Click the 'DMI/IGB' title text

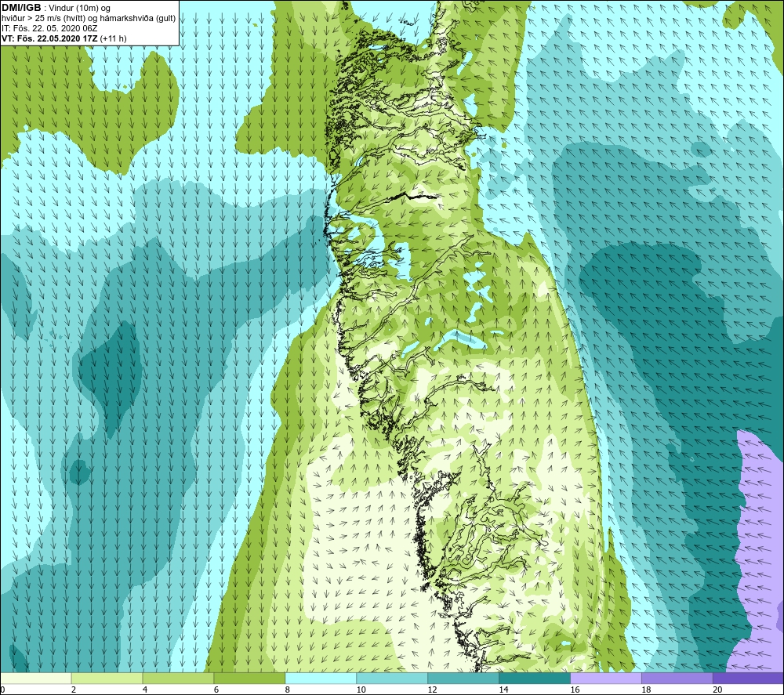(21, 8)
